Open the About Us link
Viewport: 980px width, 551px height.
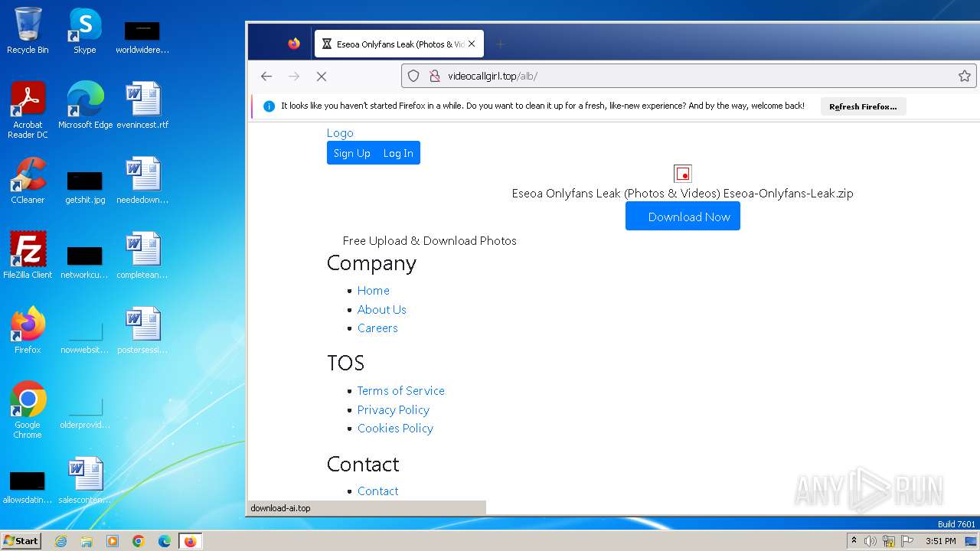[x=382, y=309]
